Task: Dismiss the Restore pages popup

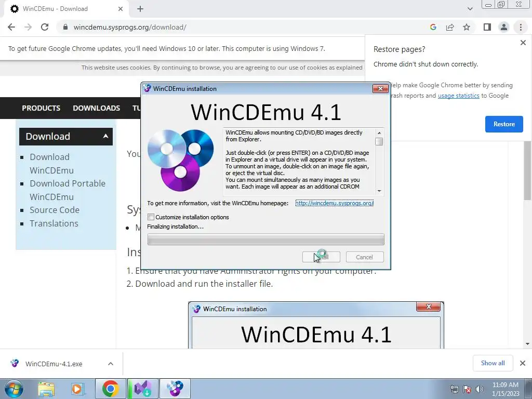Action: (x=523, y=43)
